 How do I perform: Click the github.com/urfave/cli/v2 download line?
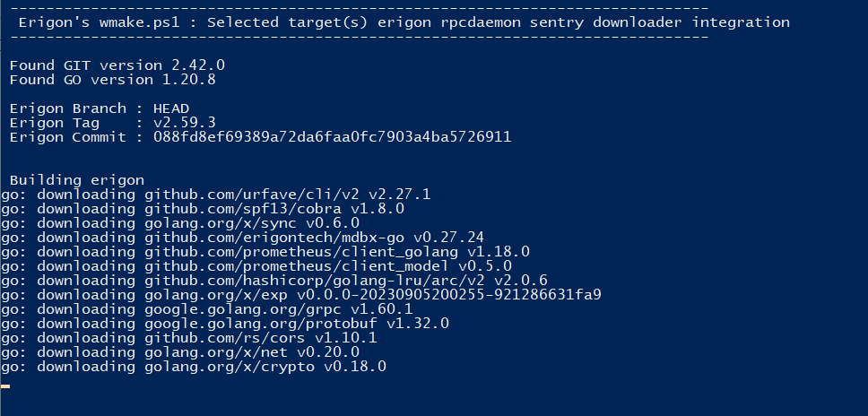tap(215, 194)
